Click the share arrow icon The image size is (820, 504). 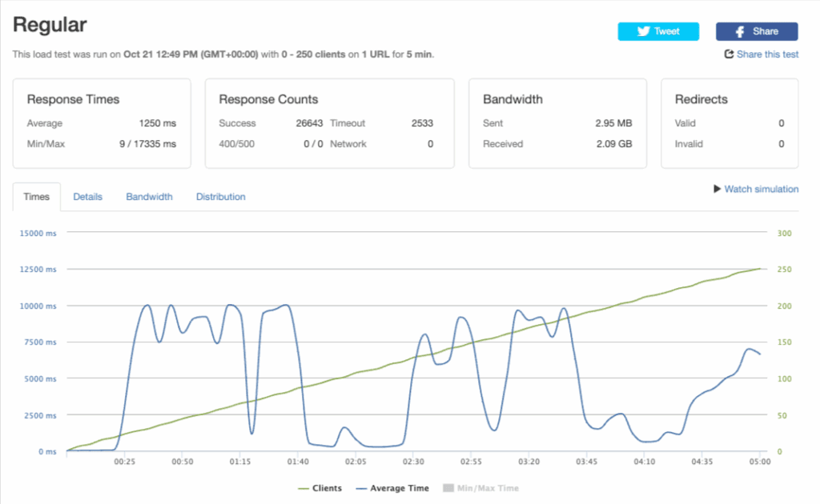click(x=729, y=54)
